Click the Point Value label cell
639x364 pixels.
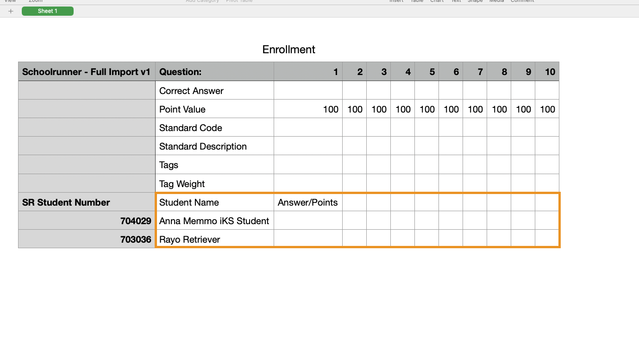[x=215, y=109]
